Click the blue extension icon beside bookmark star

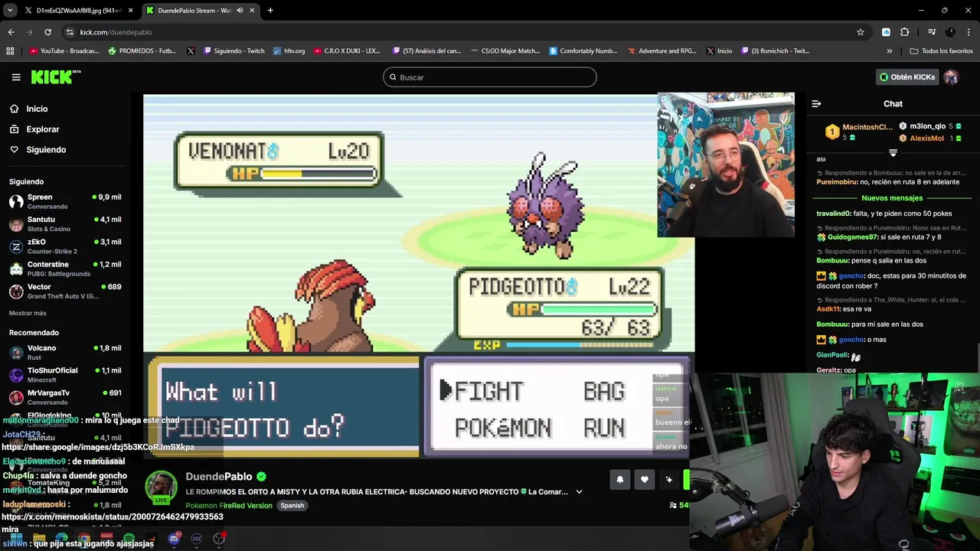[886, 32]
